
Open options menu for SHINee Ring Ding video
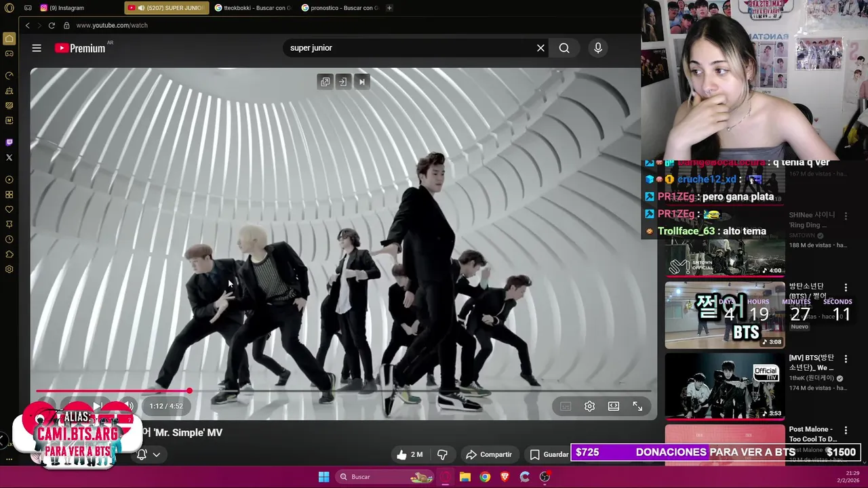coord(846,216)
